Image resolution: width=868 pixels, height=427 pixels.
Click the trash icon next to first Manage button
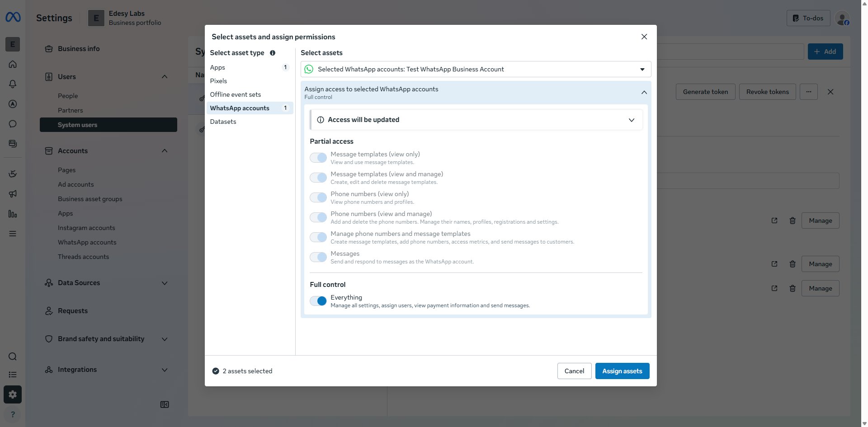click(x=793, y=221)
